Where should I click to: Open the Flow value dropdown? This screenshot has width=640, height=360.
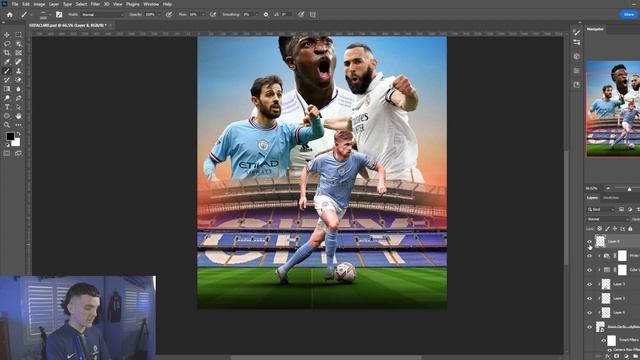(203, 14)
